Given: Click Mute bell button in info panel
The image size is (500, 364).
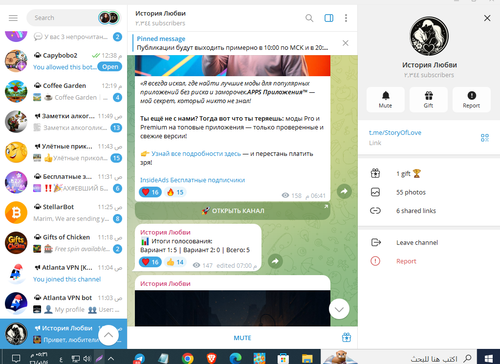Looking at the screenshot, I should tap(386, 99).
